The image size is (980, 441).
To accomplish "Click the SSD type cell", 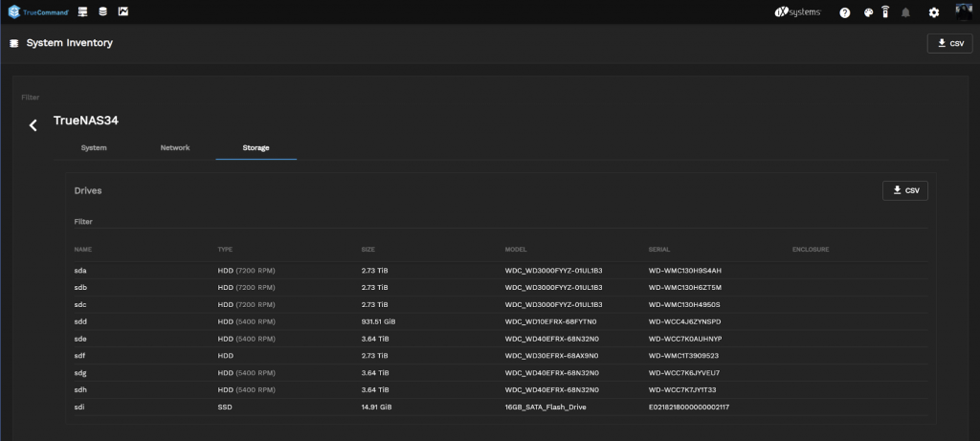I will 225,408.
